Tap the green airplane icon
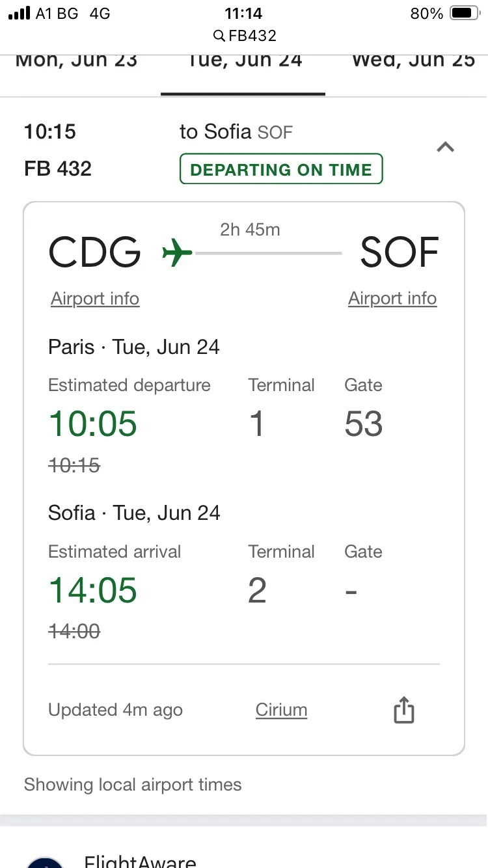 [177, 252]
